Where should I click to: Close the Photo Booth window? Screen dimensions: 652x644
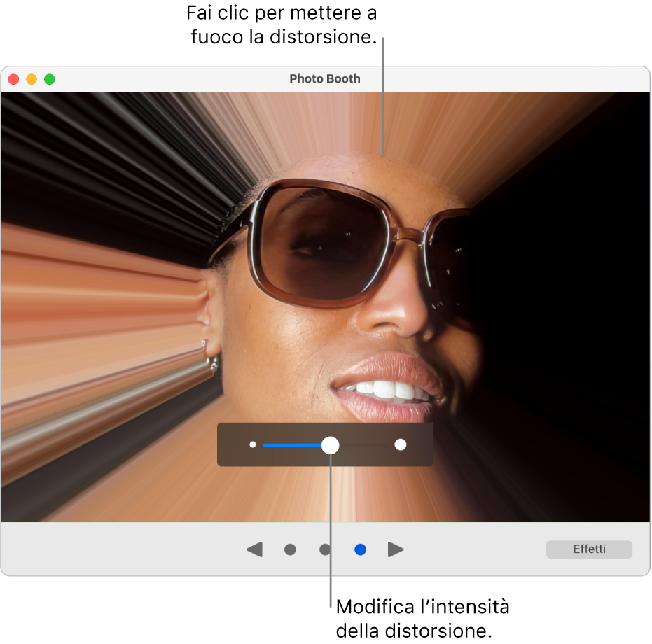point(14,79)
